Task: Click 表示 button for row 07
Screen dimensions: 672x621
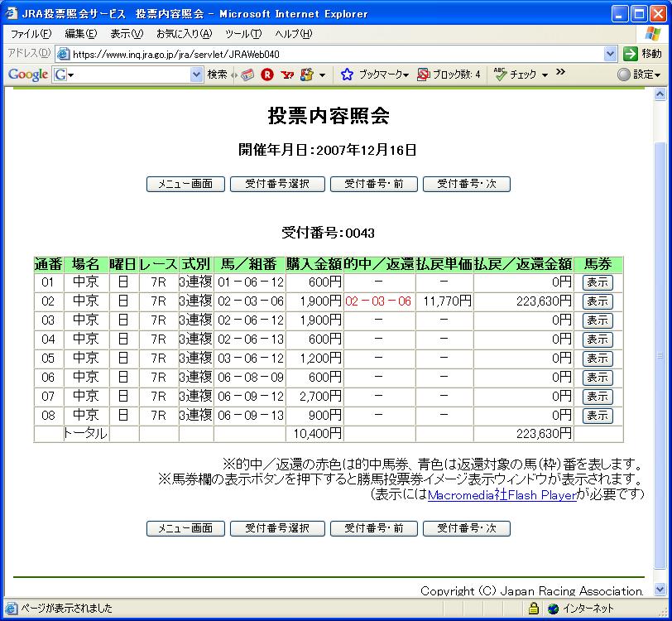Action: tap(598, 397)
